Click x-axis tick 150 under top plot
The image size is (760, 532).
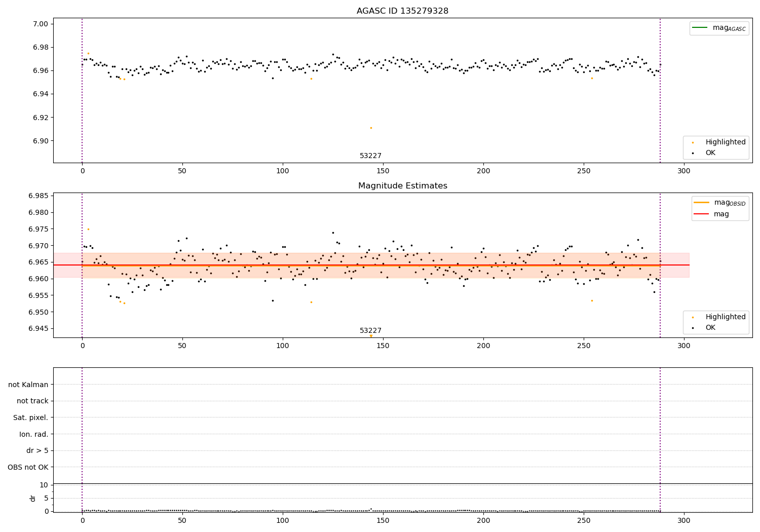[x=383, y=171]
